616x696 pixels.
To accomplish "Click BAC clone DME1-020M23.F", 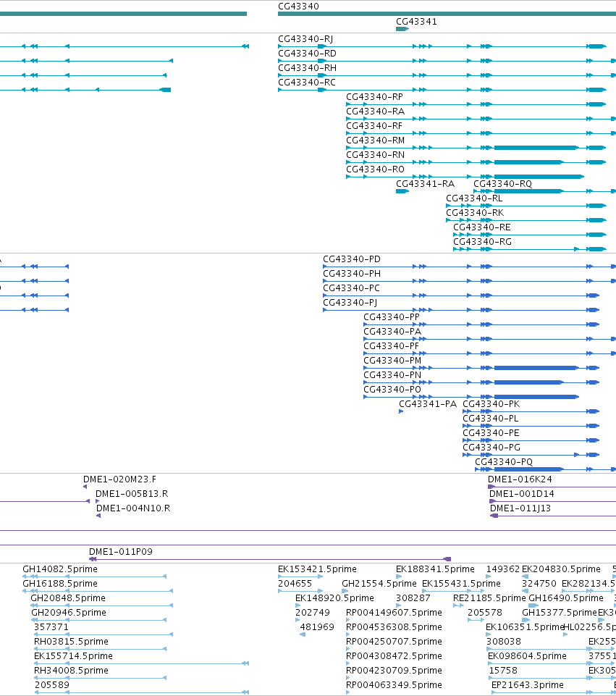I will pyautogui.click(x=119, y=479).
